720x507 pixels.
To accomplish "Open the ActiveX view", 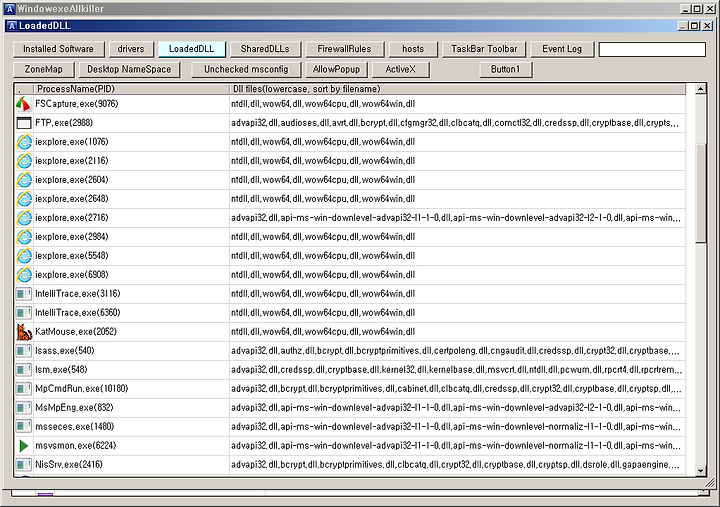I will (x=400, y=69).
